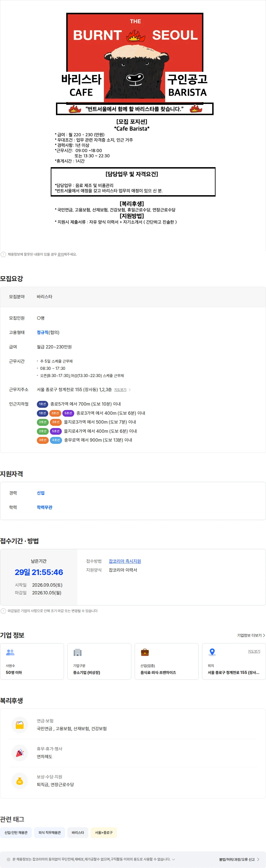Click work address 서울 종로구 청계천로 155 text
This screenshot has width=266, height=868.
coord(74,390)
